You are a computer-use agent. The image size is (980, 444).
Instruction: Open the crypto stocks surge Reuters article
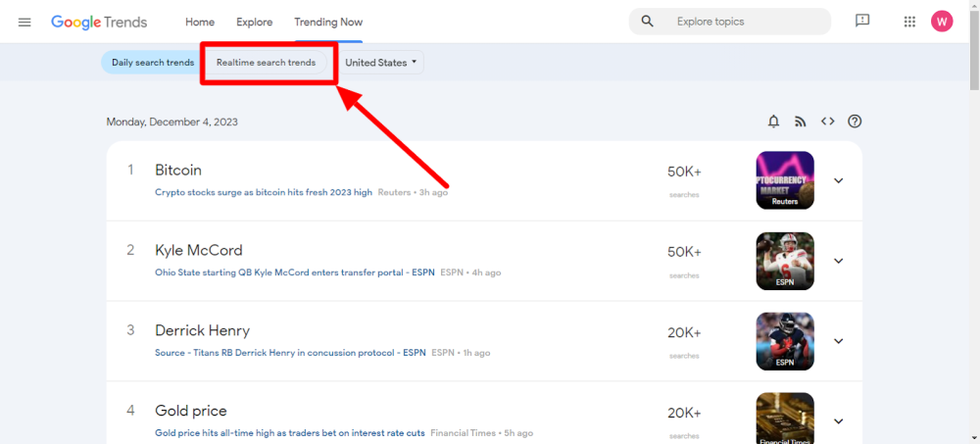pos(264,193)
